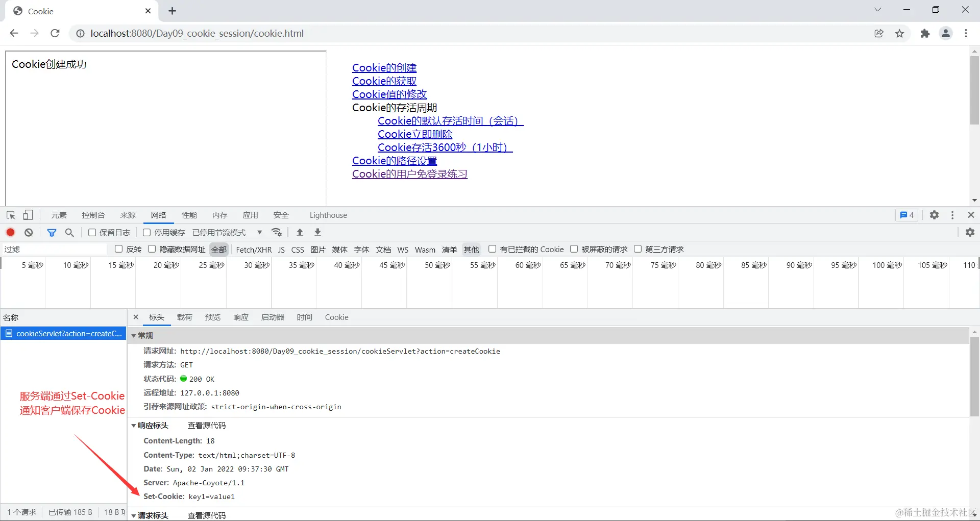980x521 pixels.
Task: Switch to the 来源 panel
Action: (x=128, y=215)
